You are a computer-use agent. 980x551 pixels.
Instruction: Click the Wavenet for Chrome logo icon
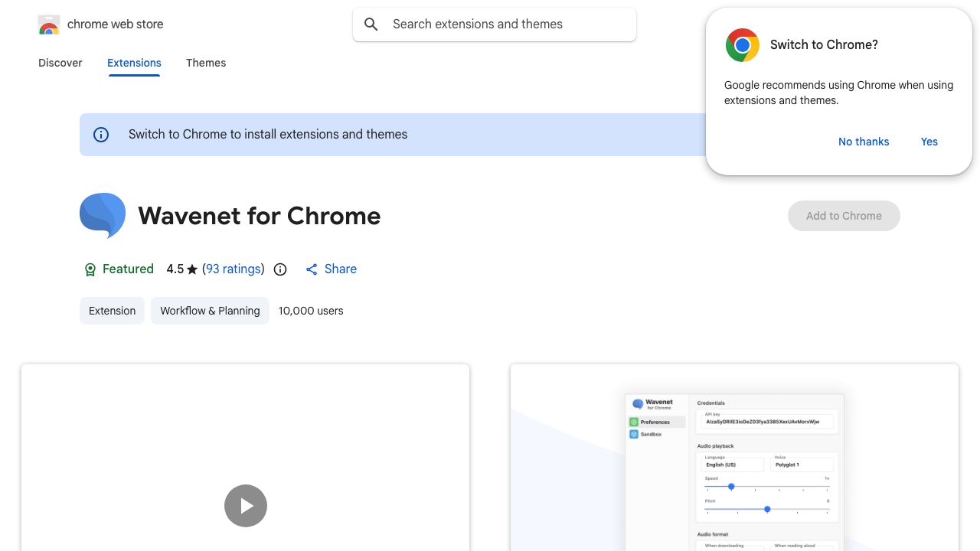pos(103,216)
